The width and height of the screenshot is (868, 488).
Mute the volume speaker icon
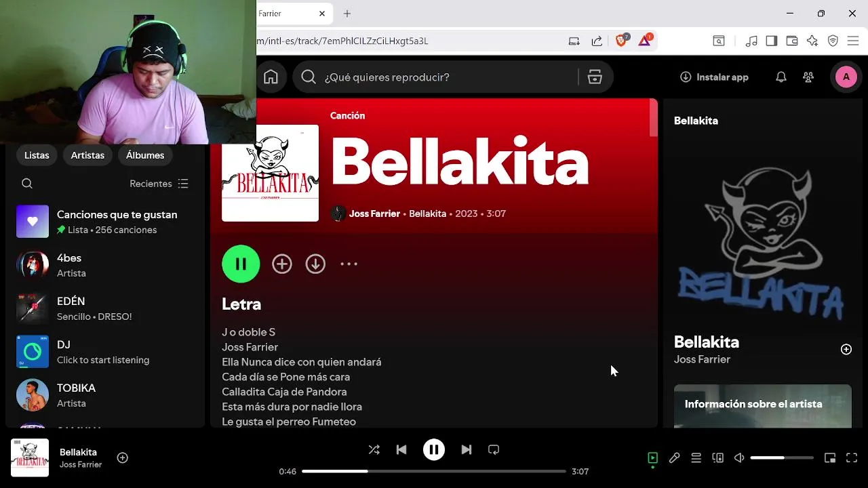tap(739, 458)
